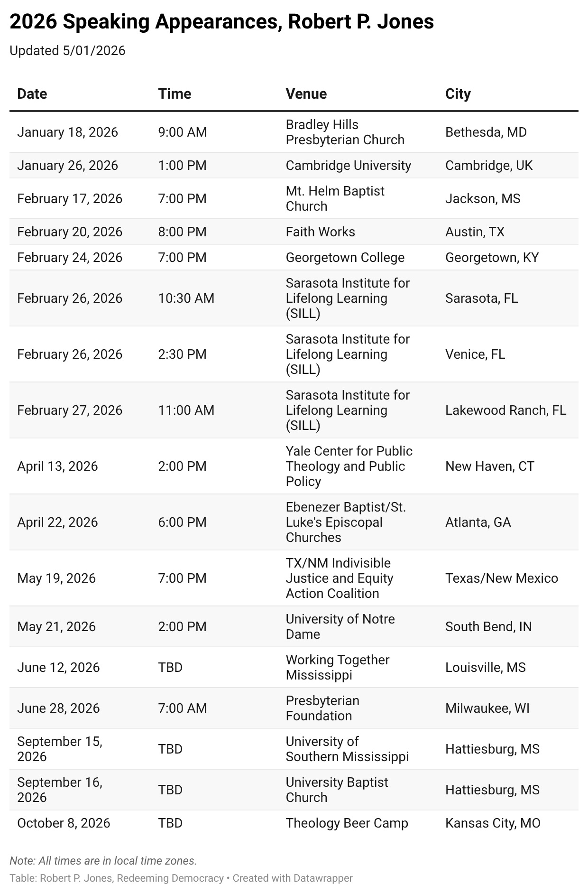Select the Lakewood Ranch, FL city cell

505,410
